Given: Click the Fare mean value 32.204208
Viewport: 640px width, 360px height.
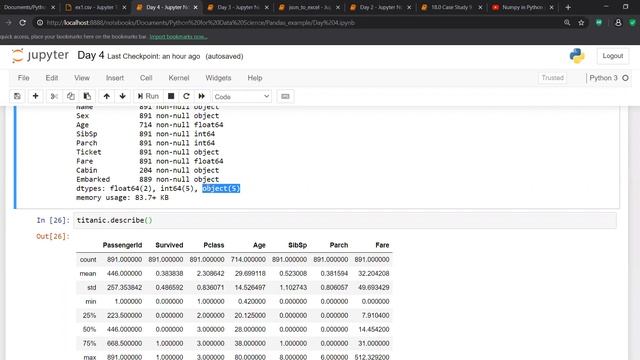Looking at the screenshot, I should 373,273.
